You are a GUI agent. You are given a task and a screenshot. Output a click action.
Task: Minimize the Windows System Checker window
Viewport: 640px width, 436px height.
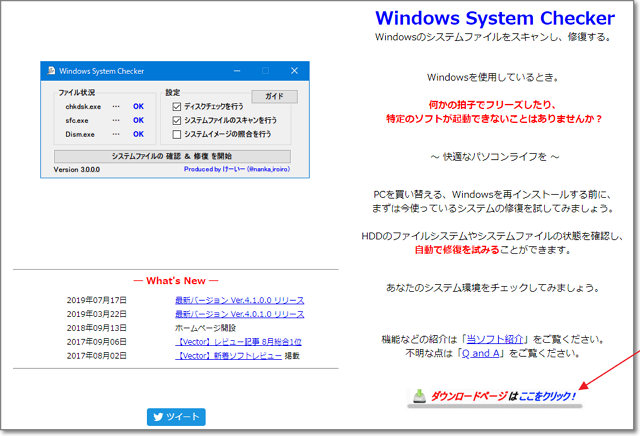point(237,71)
